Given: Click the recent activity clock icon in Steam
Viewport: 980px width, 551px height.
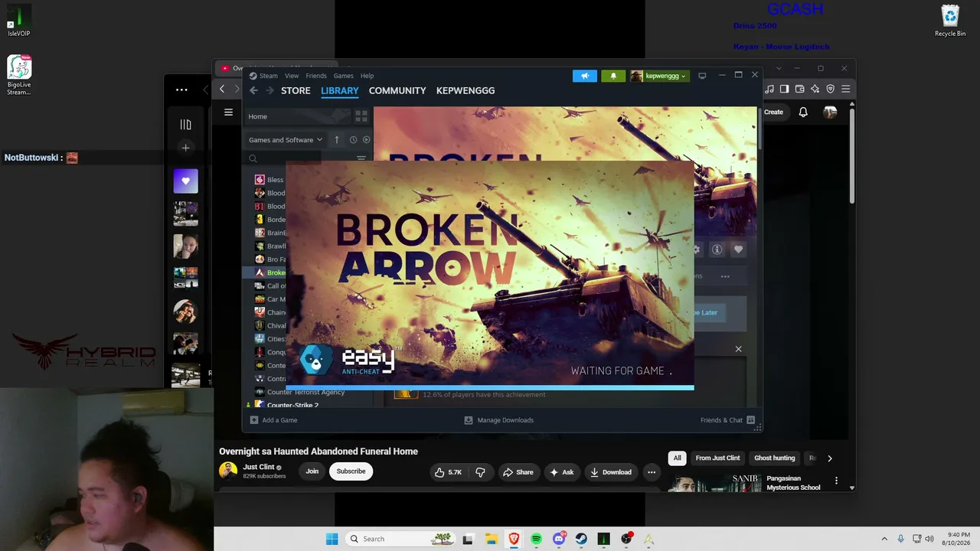Looking at the screenshot, I should pos(353,140).
